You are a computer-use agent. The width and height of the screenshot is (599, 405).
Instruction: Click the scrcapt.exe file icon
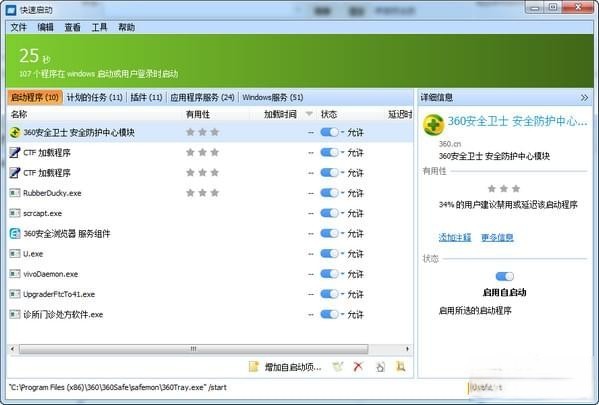coord(15,213)
